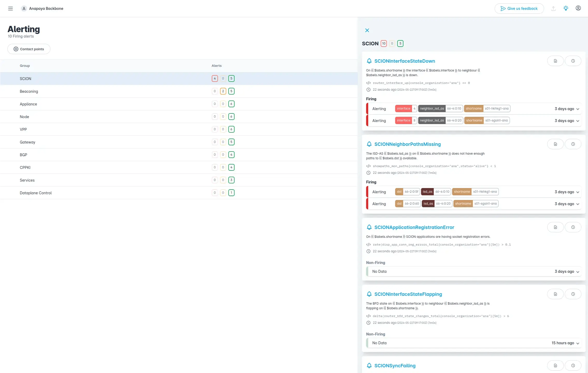Open the SCIONInterfaceStateDown alert rule link
The image size is (588, 373).
(x=405, y=61)
